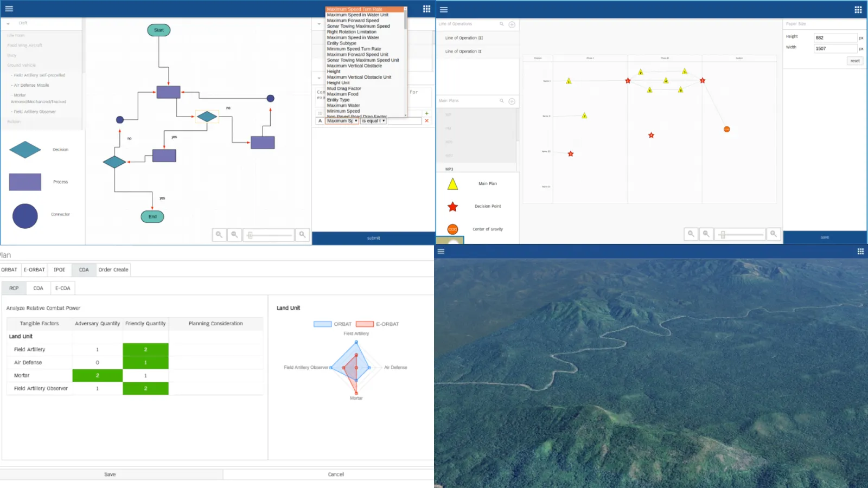Open the 'is equal' operator dropdown
Screen dimensions: 868x488
tap(373, 121)
